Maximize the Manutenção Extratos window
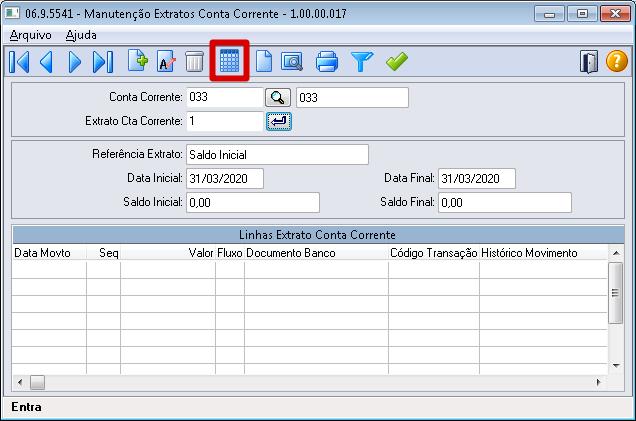636x421 pixels. click(x=582, y=14)
